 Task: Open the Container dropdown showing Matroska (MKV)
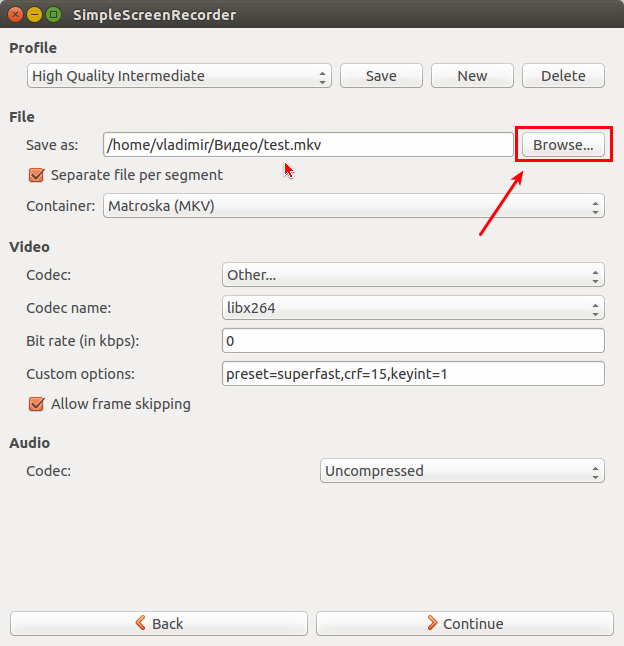point(353,206)
